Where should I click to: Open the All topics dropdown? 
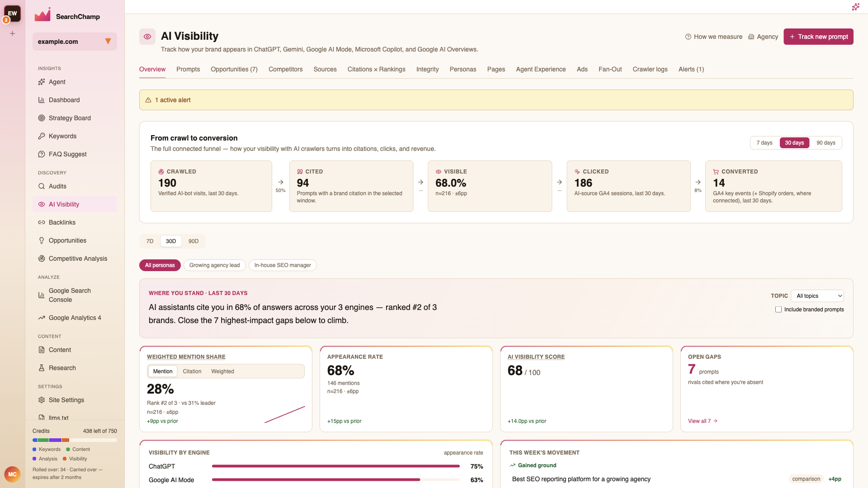click(x=817, y=296)
